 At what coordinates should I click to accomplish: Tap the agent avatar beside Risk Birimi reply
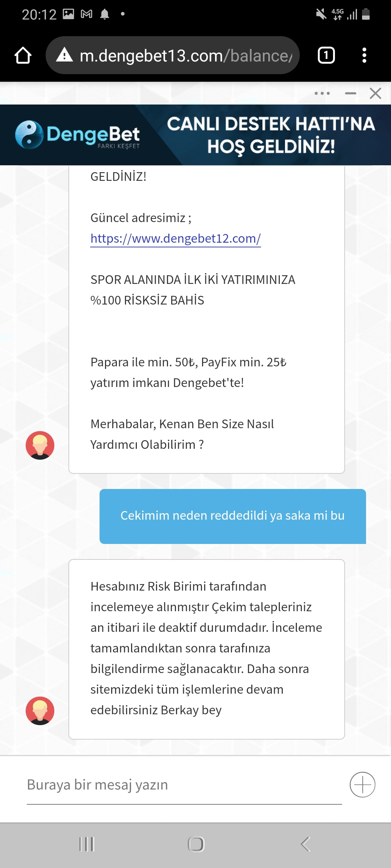(x=40, y=711)
